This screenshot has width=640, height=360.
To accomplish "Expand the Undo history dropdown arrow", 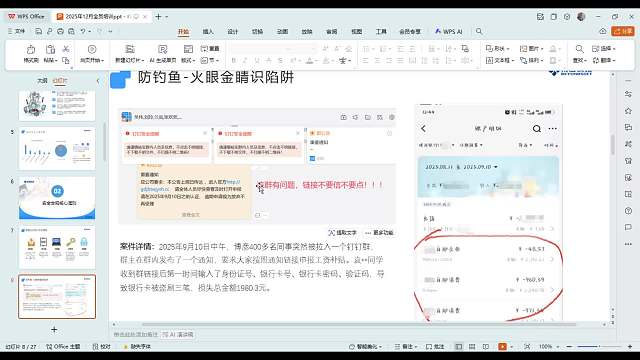I will (90, 31).
